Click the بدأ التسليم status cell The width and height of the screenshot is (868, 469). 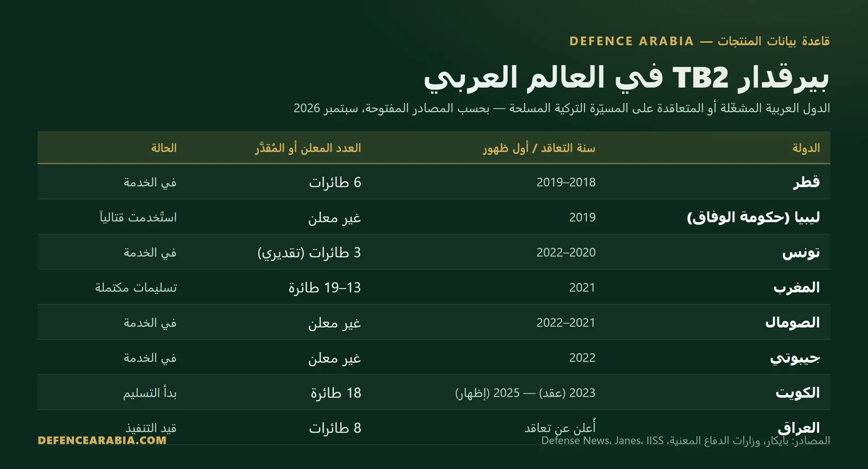(150, 392)
